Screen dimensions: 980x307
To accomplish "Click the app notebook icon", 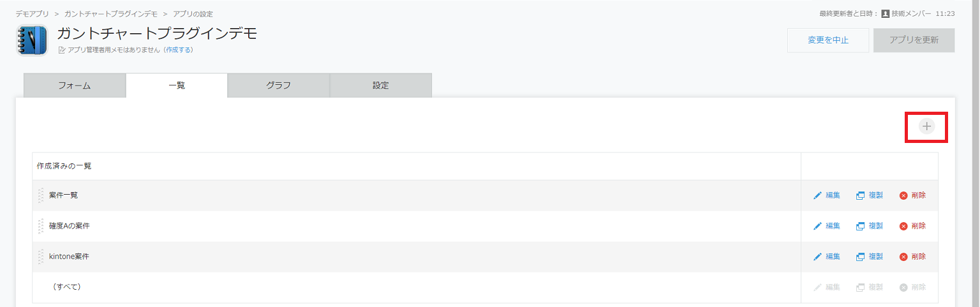I will click(x=32, y=40).
